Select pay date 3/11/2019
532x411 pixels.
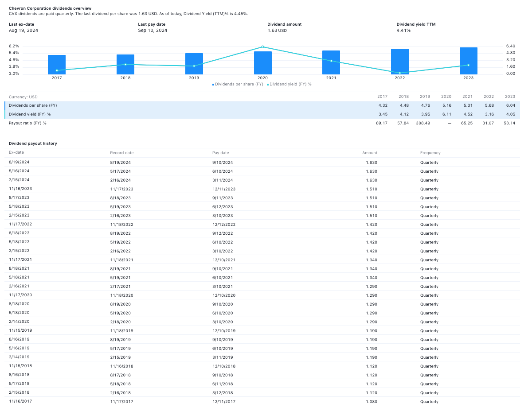223,357
